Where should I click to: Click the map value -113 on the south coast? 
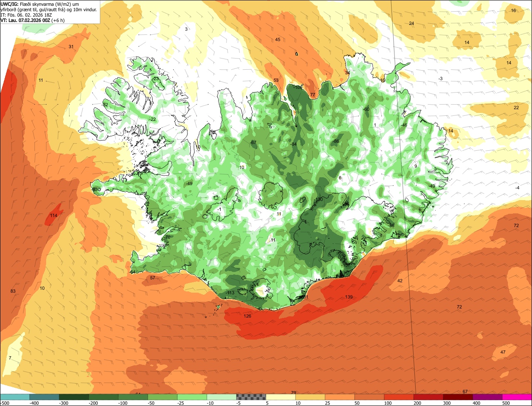(x=230, y=293)
